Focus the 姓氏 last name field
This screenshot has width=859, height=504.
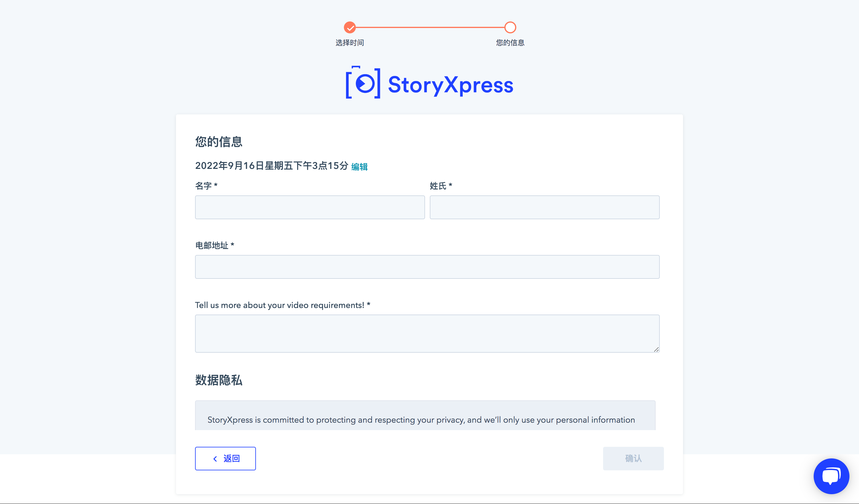544,207
